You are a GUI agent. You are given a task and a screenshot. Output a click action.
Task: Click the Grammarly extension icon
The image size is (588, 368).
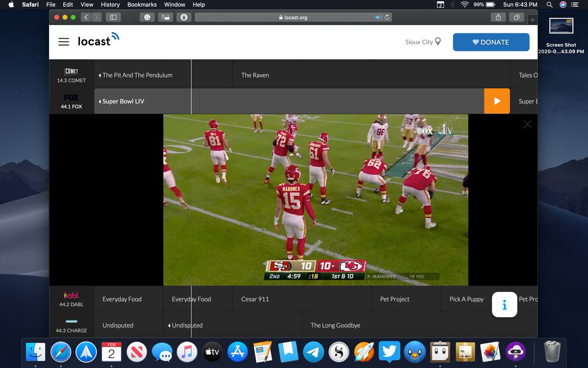pos(147,17)
